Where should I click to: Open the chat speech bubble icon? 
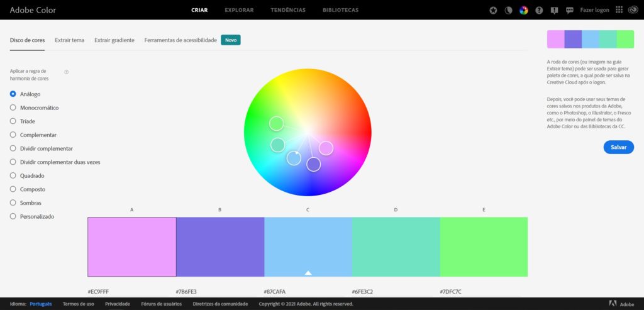(569, 10)
